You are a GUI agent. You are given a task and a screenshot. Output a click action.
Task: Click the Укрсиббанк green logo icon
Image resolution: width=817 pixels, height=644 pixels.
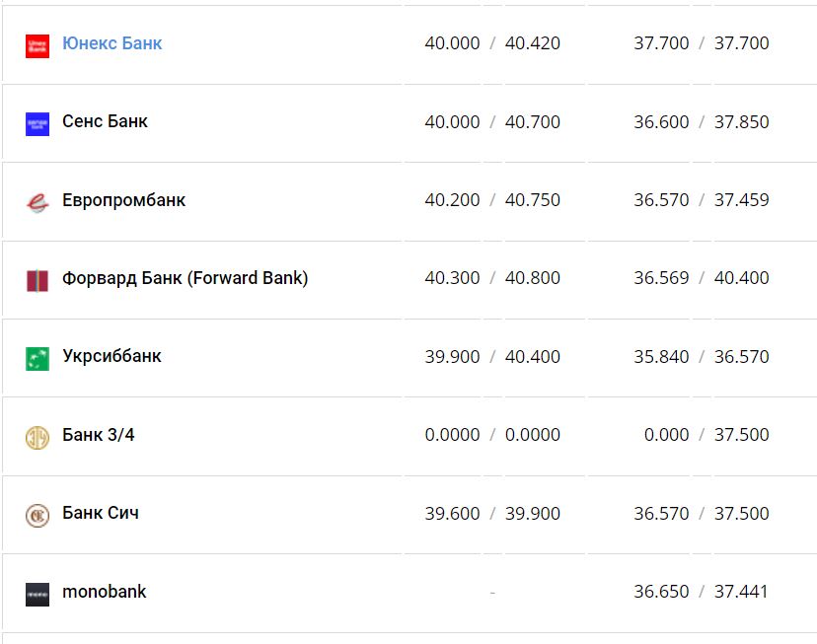tap(37, 358)
